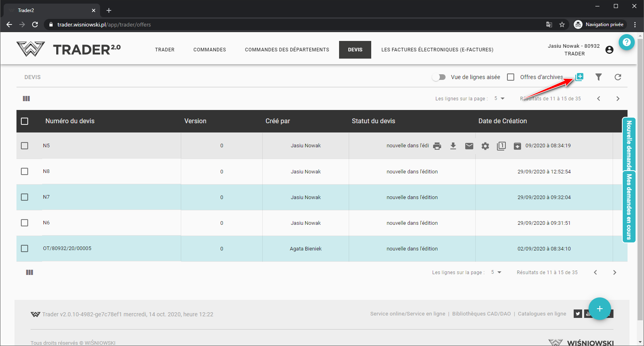Screen dimensions: 644x346
Task: Open the top rows-per-page dropdown
Action: pos(499,99)
